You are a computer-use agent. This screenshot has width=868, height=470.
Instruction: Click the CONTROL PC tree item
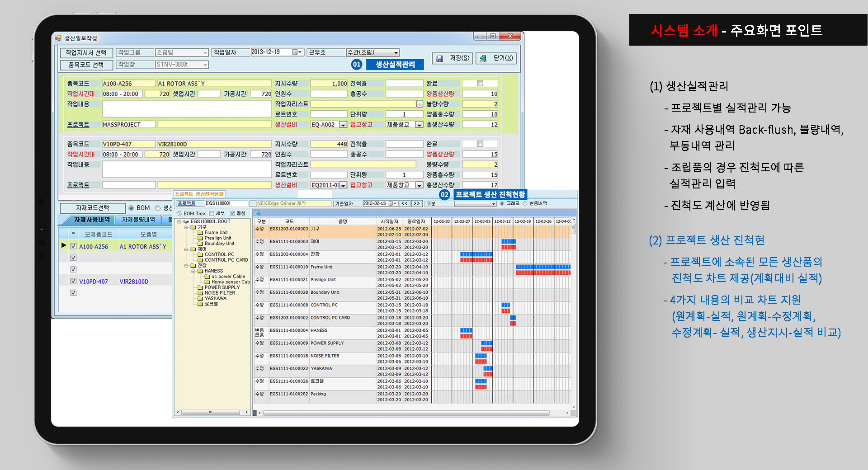click(219, 254)
